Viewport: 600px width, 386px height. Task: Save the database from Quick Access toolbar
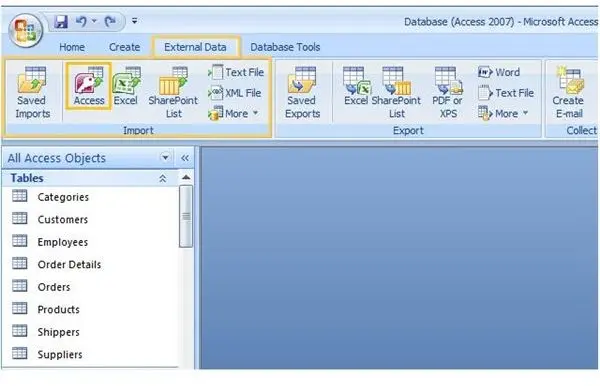click(x=60, y=21)
